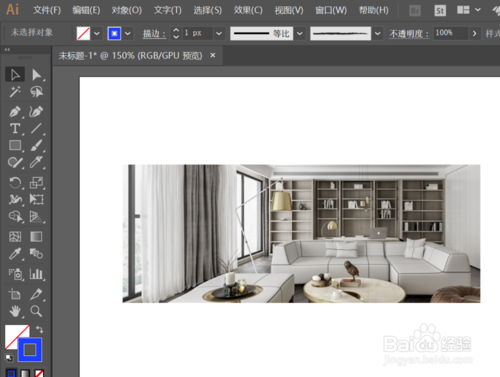Image resolution: width=500 pixels, height=377 pixels.
Task: Select the Shaper tool
Action: pyautogui.click(x=15, y=162)
